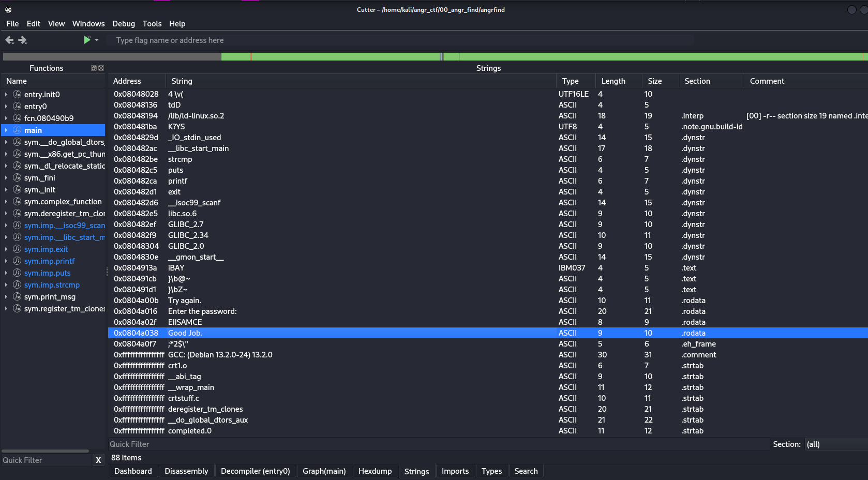Open the Windows menu

pyautogui.click(x=88, y=24)
